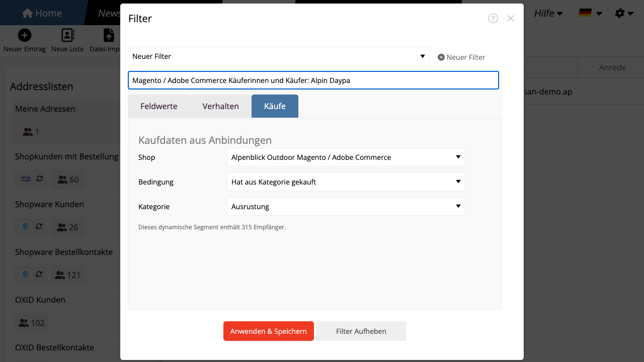Select the Shopware Kunden list
Image resolution: width=644 pixels, height=362 pixels.
coord(49,205)
